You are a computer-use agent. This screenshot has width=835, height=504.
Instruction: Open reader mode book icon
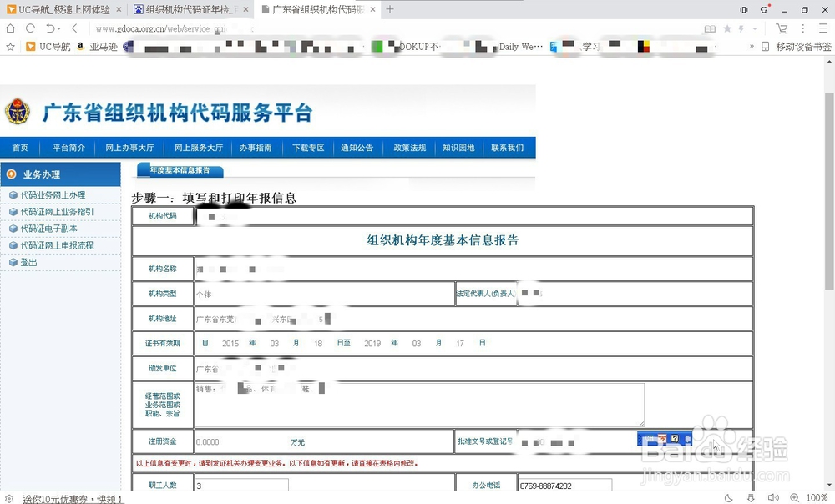(x=710, y=28)
